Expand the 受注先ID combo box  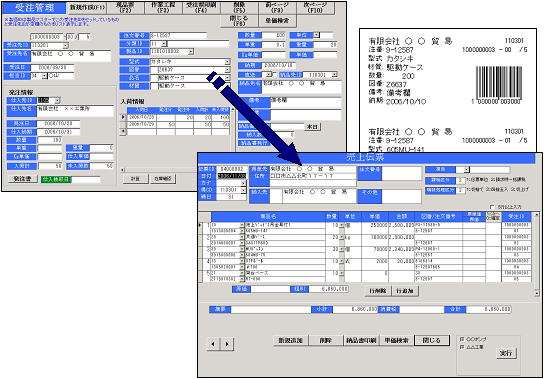pos(66,45)
